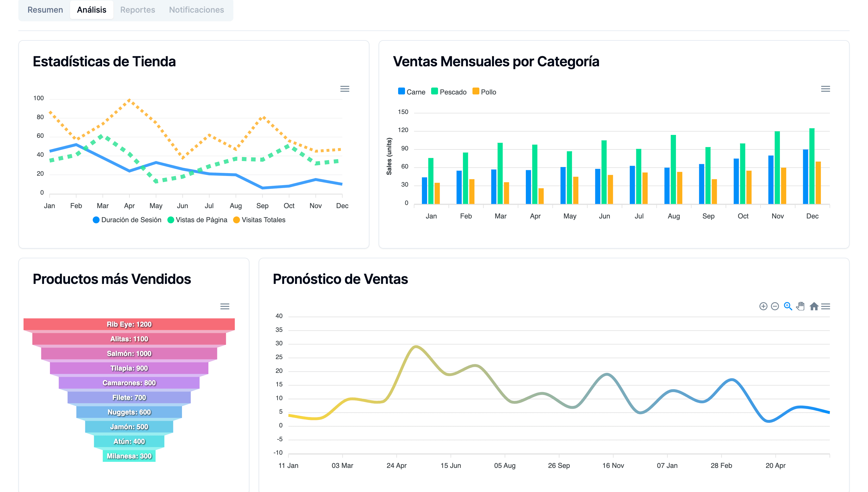The width and height of the screenshot is (868, 492).
Task: Select the Rib Eye: 1200 funnel bar
Action: pos(129,324)
